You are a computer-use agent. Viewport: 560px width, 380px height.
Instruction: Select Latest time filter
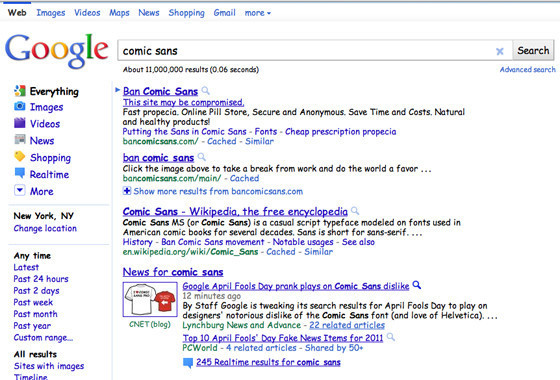pyautogui.click(x=26, y=267)
